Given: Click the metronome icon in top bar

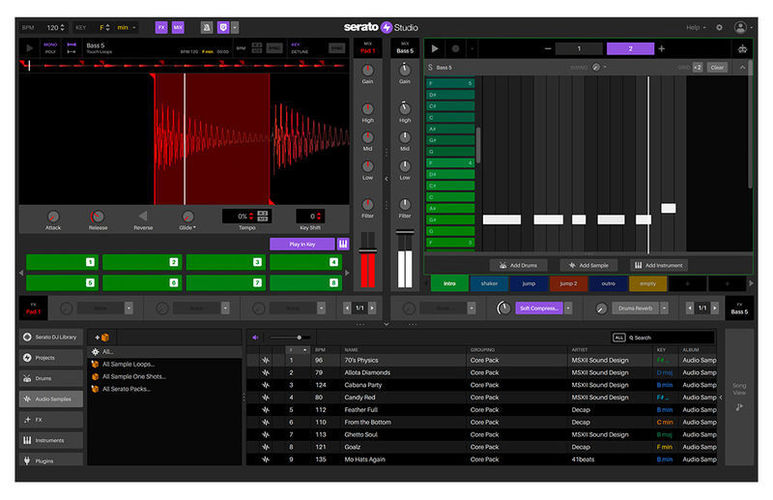Looking at the screenshot, I should (x=207, y=28).
